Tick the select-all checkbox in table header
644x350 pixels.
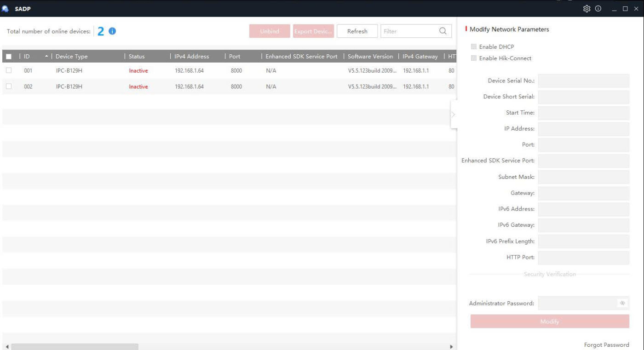pyautogui.click(x=8, y=57)
